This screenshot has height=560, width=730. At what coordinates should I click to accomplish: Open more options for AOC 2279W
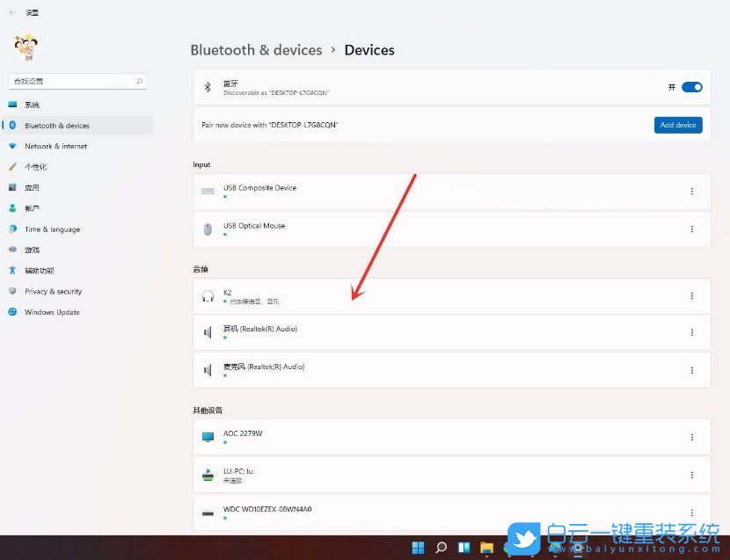coord(691,437)
